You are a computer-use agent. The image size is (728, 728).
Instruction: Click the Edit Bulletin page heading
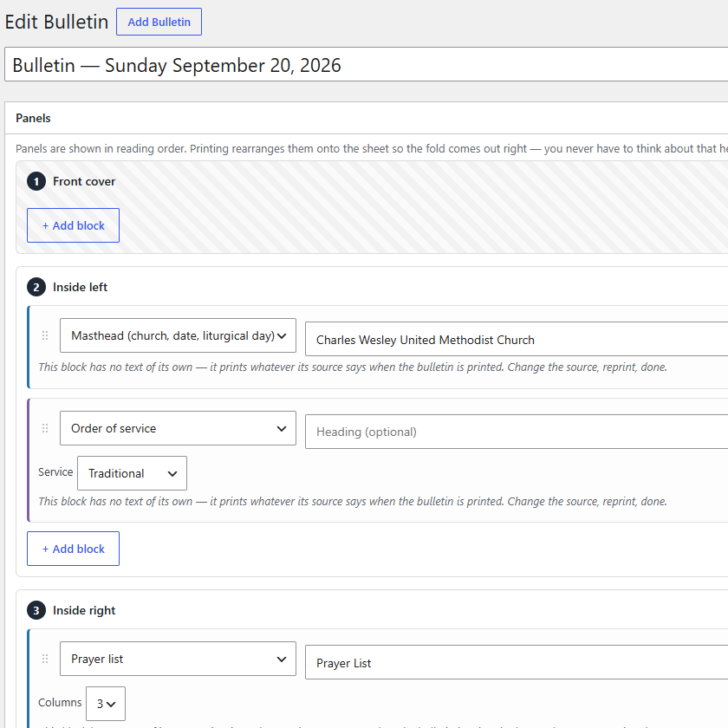click(56, 22)
